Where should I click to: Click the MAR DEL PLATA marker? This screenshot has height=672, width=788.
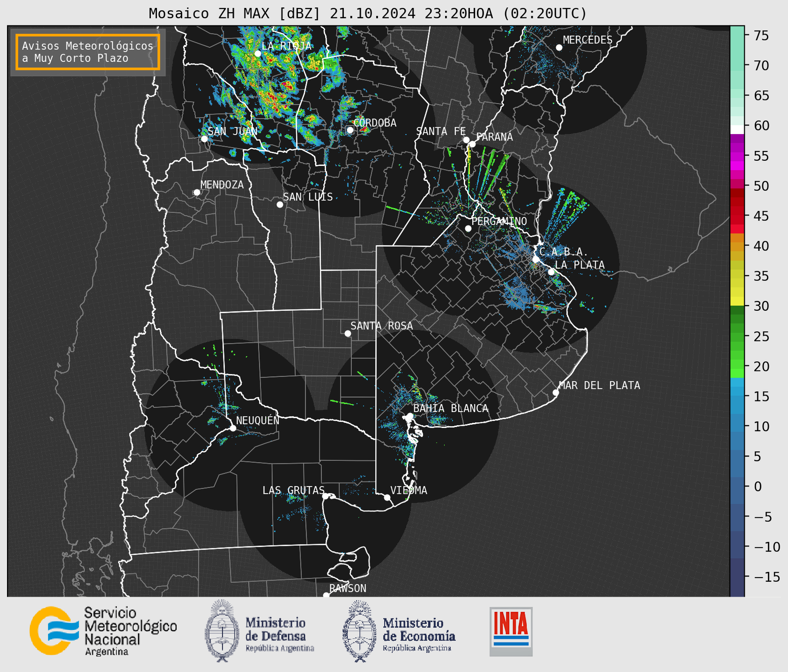click(555, 393)
